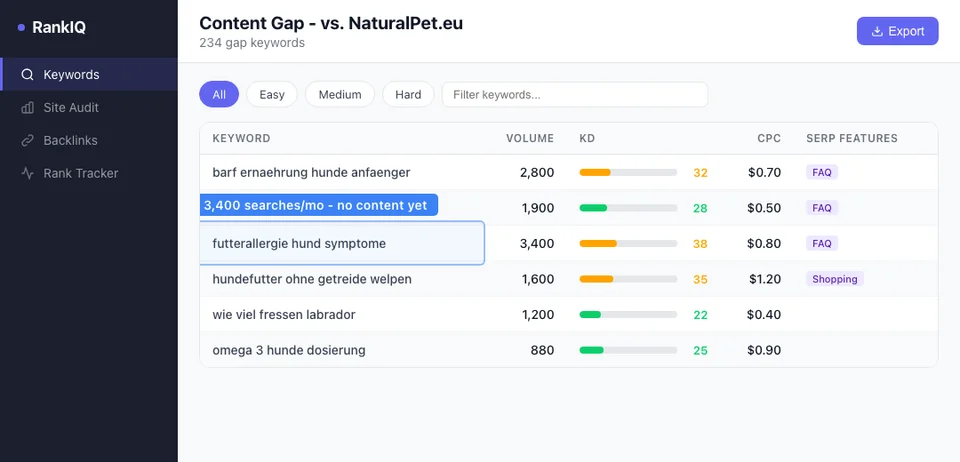Click the CPC value $0.70
The height and width of the screenshot is (462, 960).
(765, 173)
